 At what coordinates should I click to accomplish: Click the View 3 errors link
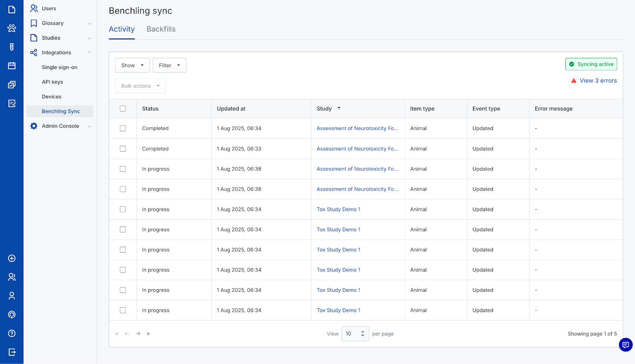(598, 81)
